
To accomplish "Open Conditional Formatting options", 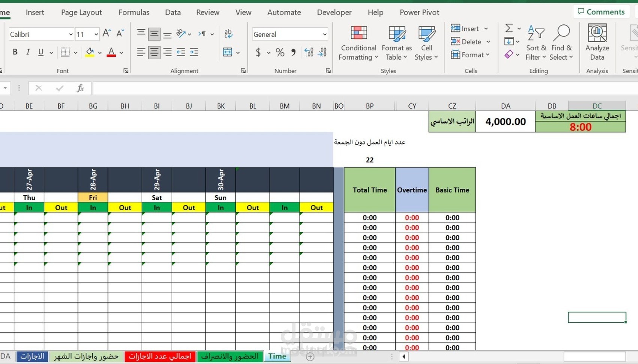I will pyautogui.click(x=358, y=42).
